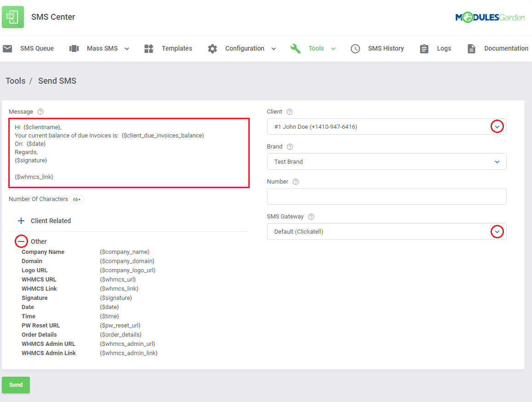Click the Order Details label
Image resolution: width=532 pixels, height=402 pixels.
(x=39, y=334)
